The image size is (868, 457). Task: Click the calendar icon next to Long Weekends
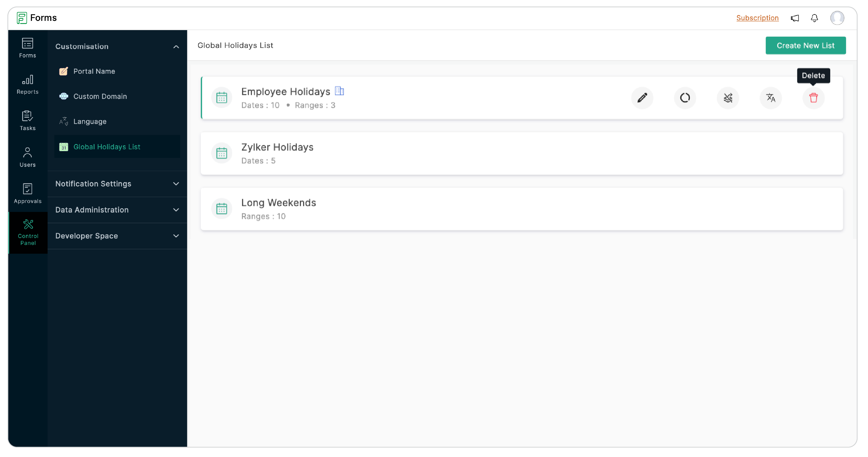click(x=222, y=208)
